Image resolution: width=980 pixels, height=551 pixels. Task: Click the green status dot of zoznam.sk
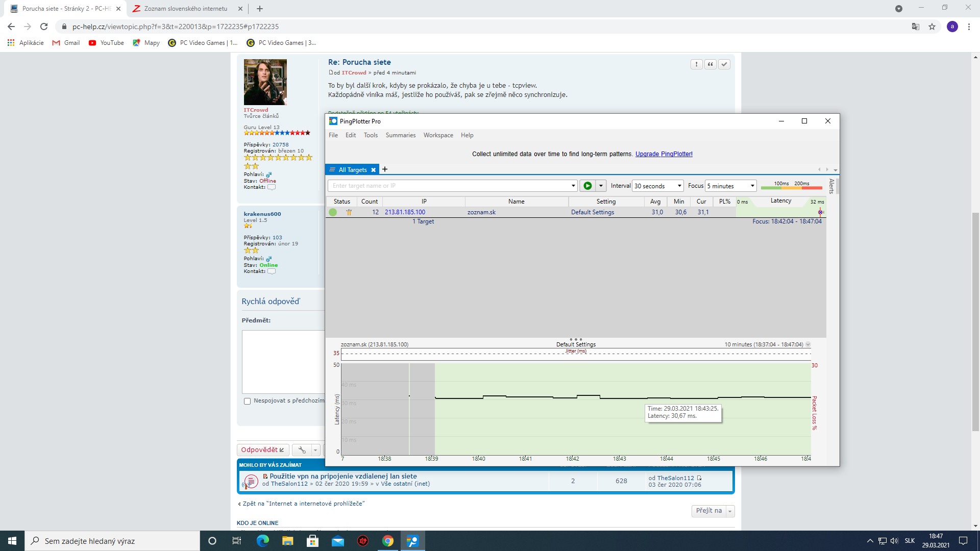click(x=333, y=212)
